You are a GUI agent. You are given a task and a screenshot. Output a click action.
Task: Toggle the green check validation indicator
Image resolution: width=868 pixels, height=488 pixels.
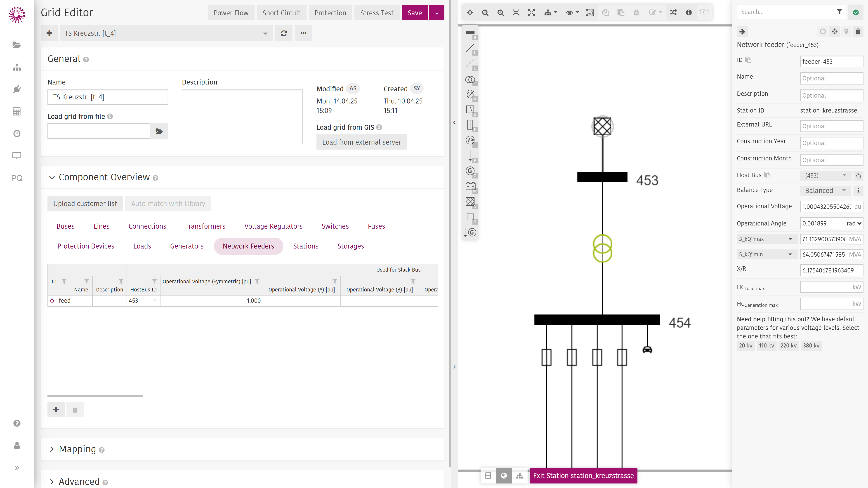[856, 12]
